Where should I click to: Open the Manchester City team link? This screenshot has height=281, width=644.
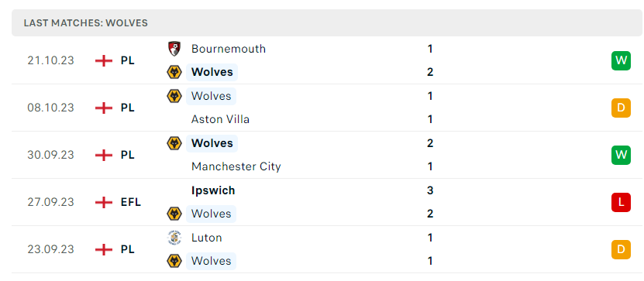tap(236, 166)
